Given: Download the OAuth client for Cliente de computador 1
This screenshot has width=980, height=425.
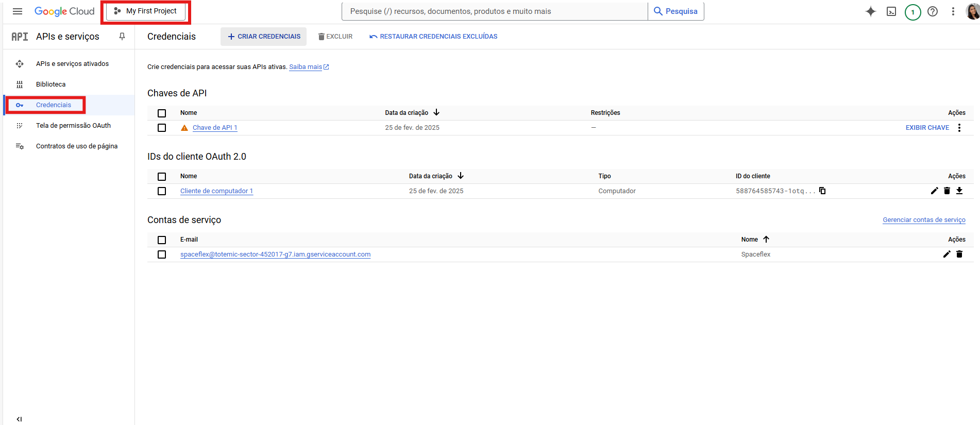Looking at the screenshot, I should pyautogui.click(x=959, y=191).
